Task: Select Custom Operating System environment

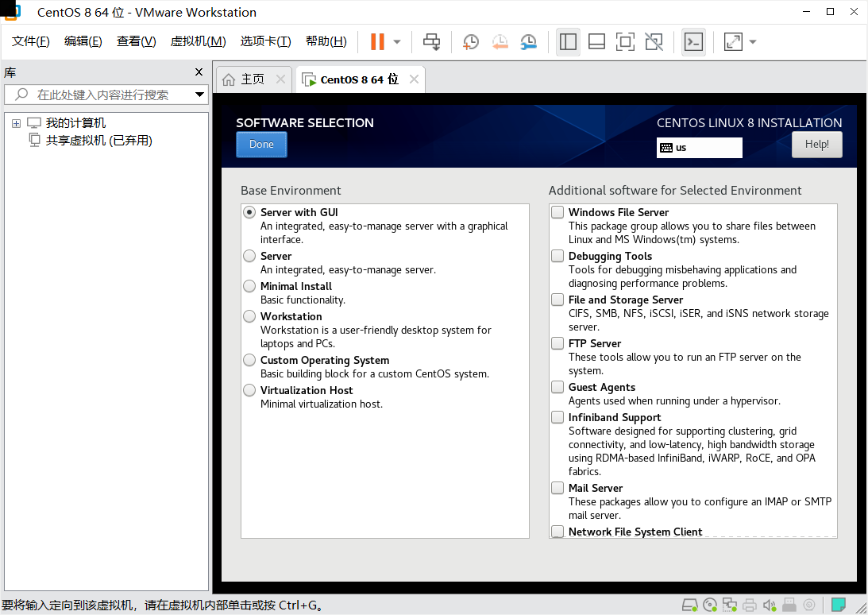Action: coord(249,360)
